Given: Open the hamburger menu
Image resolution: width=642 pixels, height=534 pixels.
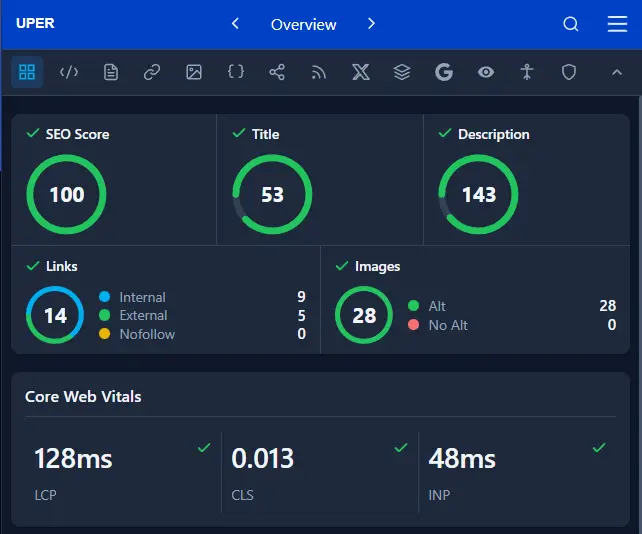Looking at the screenshot, I should pos(617,24).
